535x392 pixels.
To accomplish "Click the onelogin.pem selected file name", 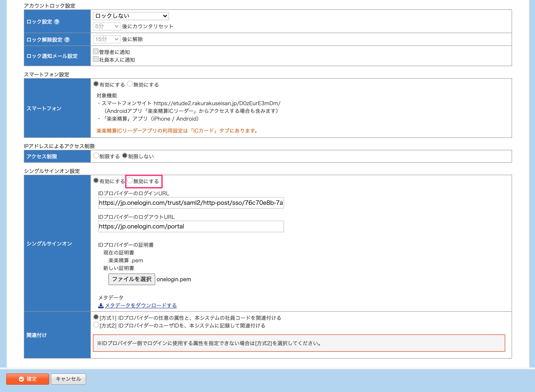I will (174, 280).
